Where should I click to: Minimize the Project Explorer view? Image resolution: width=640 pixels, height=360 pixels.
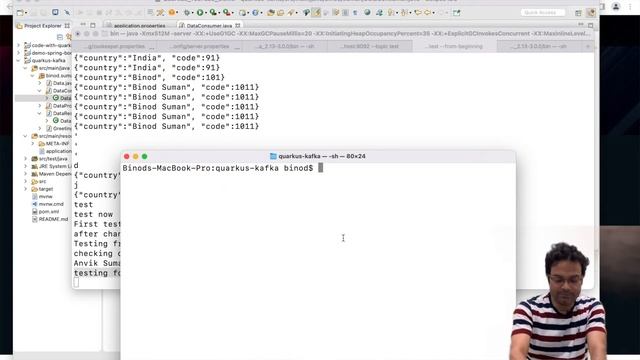83,25
